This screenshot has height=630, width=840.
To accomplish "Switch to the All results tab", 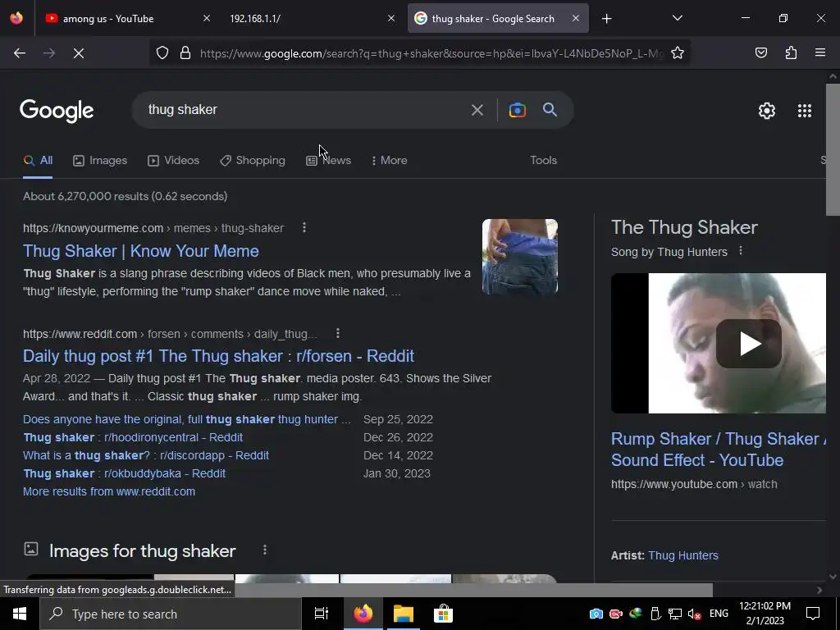I will [x=38, y=160].
